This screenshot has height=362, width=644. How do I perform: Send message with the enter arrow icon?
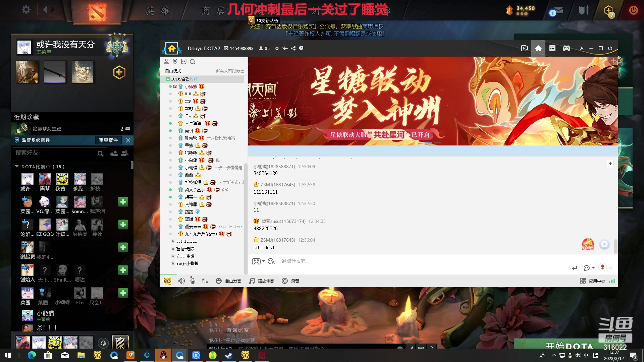(x=575, y=268)
